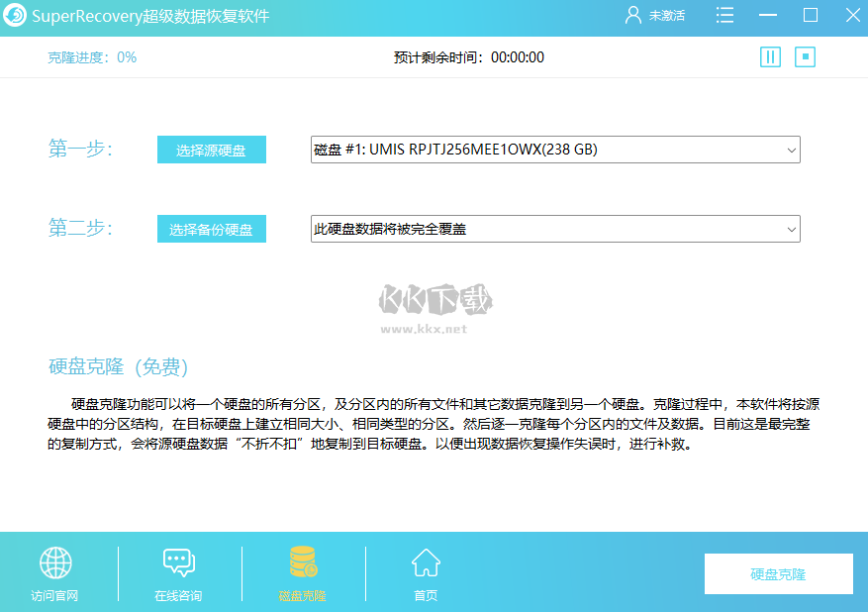Click the 选择备份硬盘 button
The width and height of the screenshot is (868, 612).
tap(211, 229)
